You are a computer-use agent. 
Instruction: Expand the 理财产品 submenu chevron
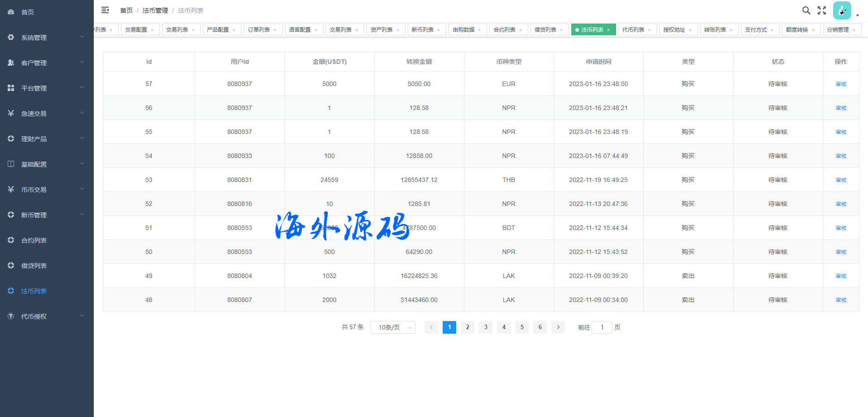click(x=82, y=139)
